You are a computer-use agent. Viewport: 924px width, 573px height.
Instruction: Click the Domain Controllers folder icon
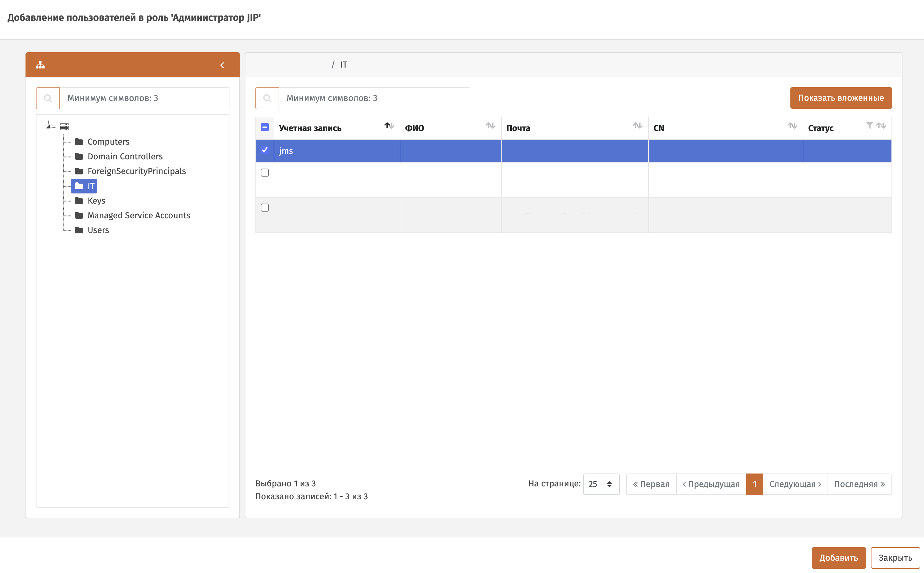coord(79,157)
